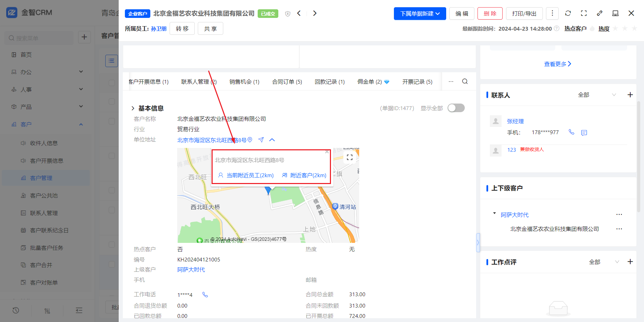This screenshot has height=322, width=644.
Task: Open more actions vertical dots button
Action: pos(552,13)
